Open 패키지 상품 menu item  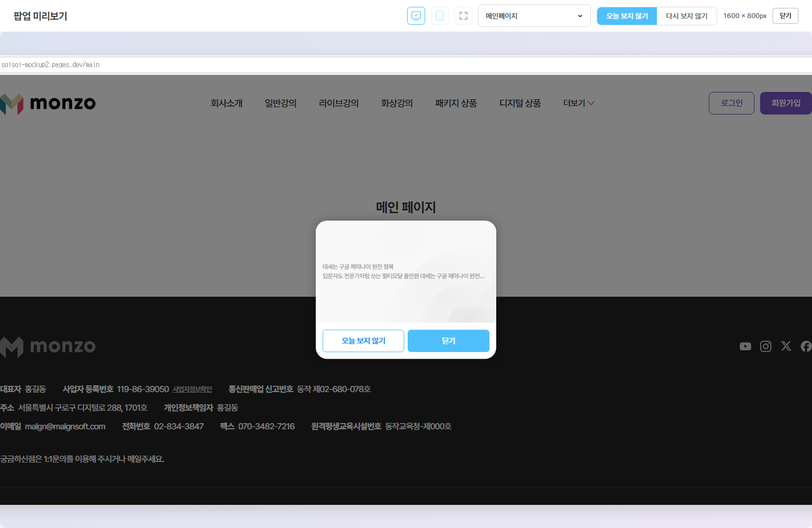(x=456, y=103)
